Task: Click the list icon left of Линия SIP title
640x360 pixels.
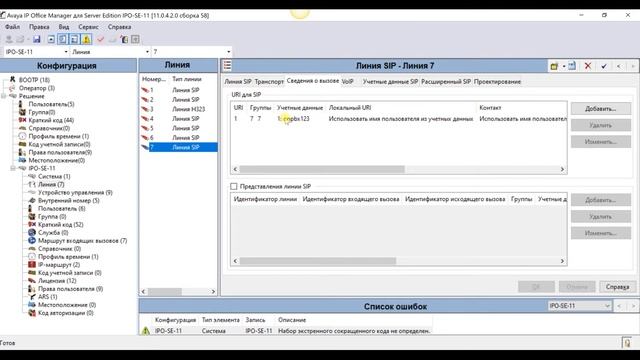Action: (x=227, y=65)
